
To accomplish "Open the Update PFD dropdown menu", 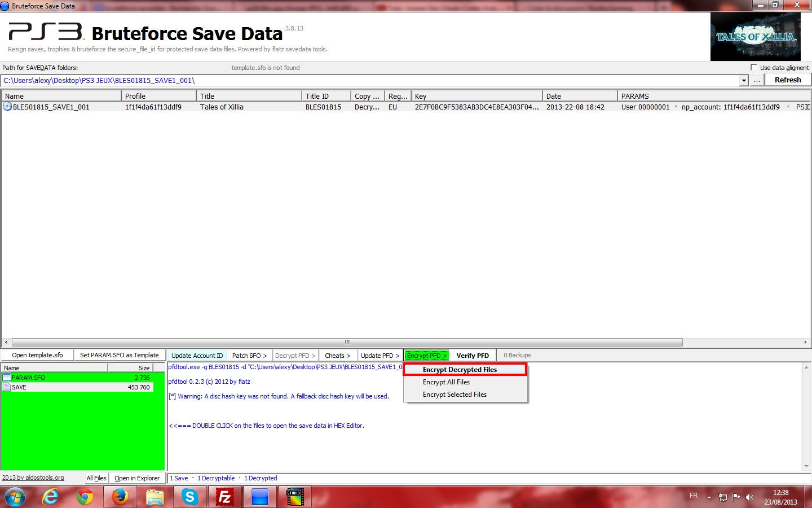I will 379,356.
